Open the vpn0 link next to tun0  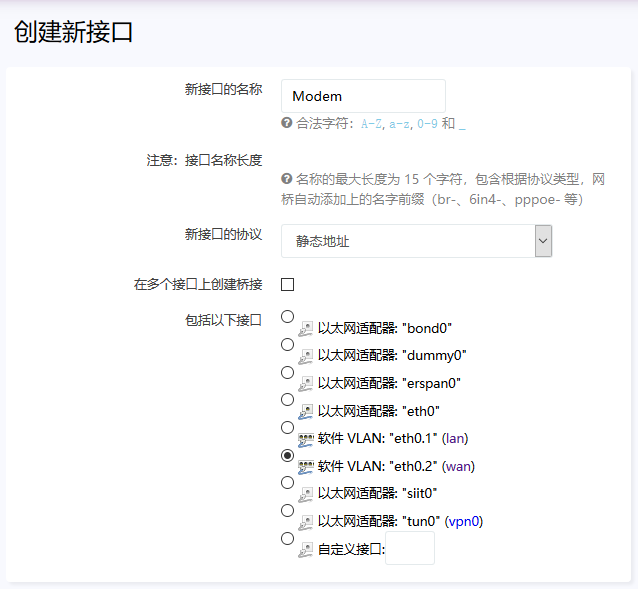[x=463, y=521]
